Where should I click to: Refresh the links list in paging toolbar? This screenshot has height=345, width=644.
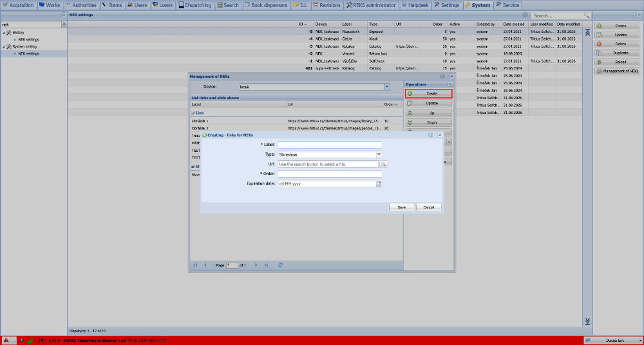coord(280,265)
